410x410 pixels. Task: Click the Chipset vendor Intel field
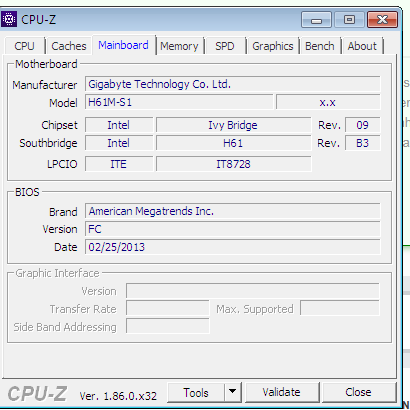[119, 125]
